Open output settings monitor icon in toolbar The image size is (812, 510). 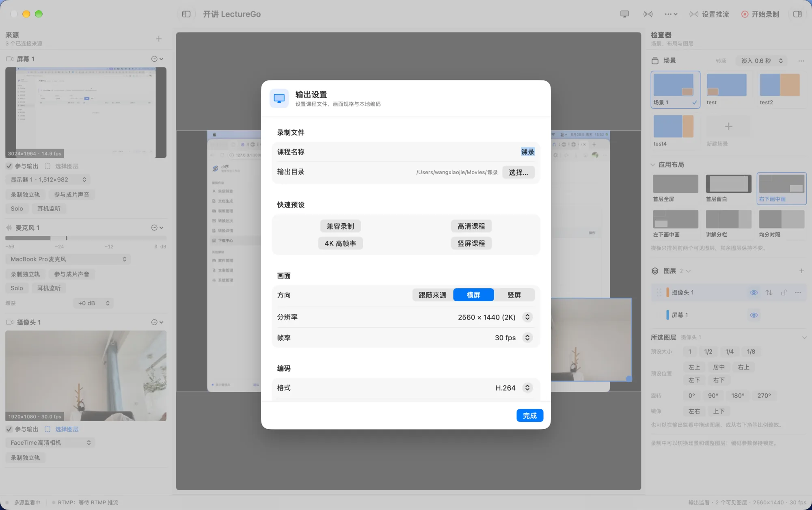click(624, 14)
